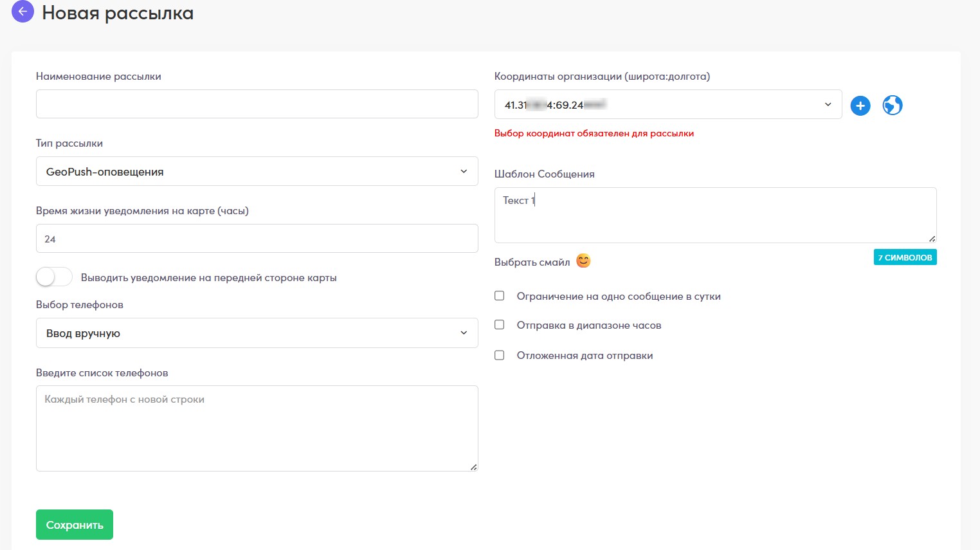Grab the message template resize handle

tap(932, 238)
